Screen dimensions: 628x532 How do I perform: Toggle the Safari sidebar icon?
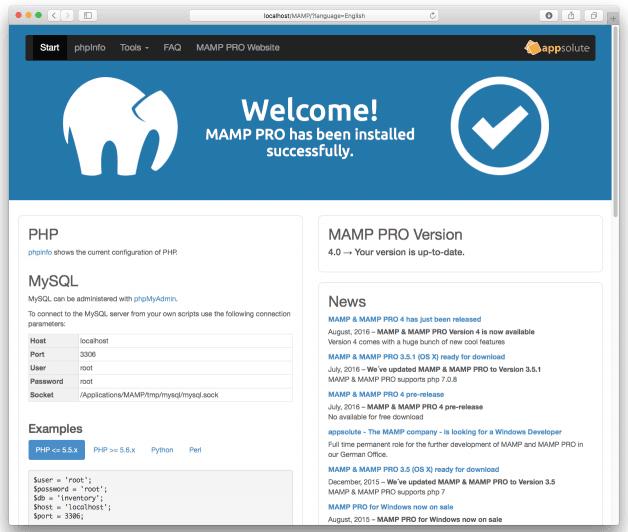(88, 16)
